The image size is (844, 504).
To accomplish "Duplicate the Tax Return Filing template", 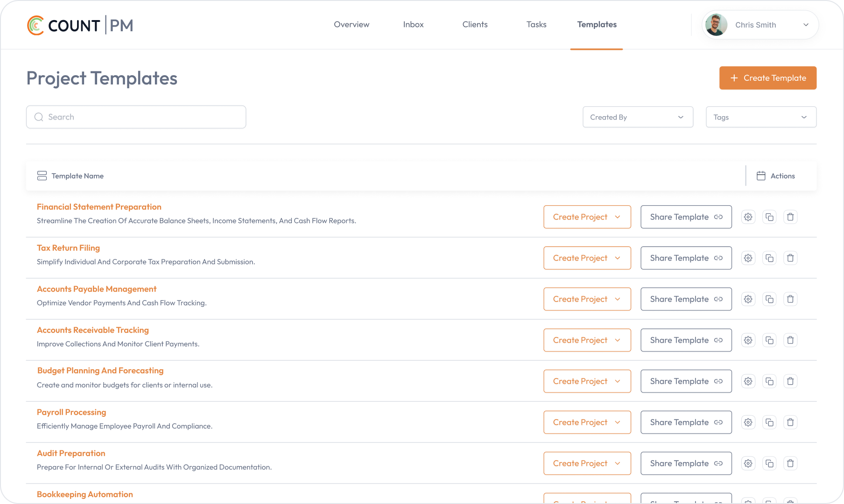I will click(769, 258).
